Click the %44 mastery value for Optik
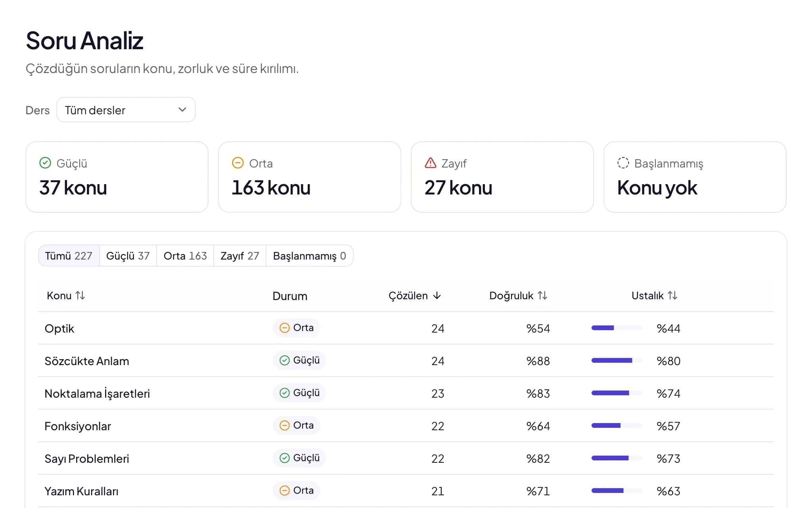 [668, 329]
